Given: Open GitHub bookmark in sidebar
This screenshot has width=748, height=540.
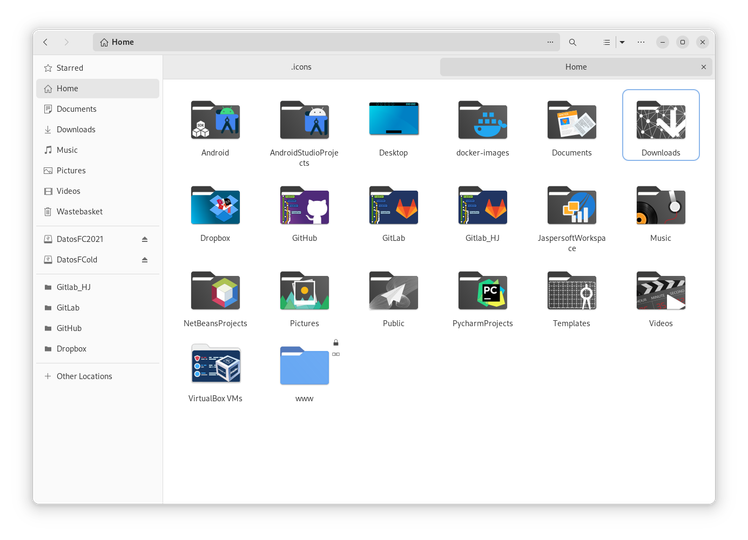Looking at the screenshot, I should (x=98, y=328).
